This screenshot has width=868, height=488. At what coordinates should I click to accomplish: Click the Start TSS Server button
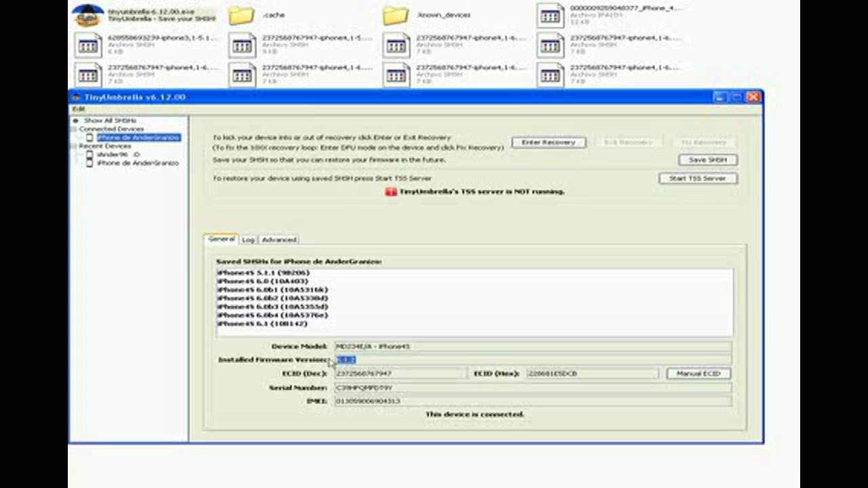click(697, 178)
